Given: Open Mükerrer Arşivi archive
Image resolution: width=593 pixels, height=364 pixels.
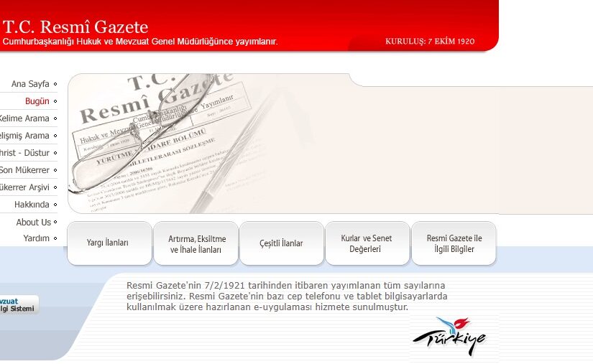Looking at the screenshot, I should point(24,187).
